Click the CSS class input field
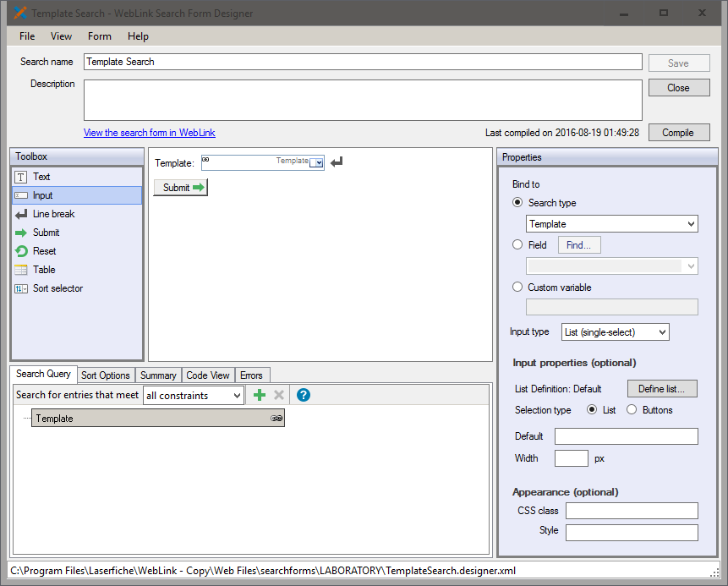The height and width of the screenshot is (586, 728). [x=632, y=511]
